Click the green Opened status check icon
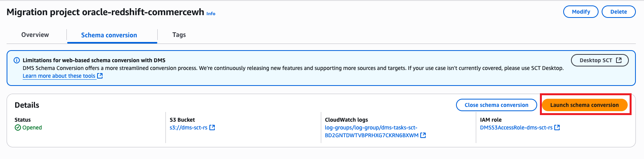This screenshot has height=159, width=644. click(18, 128)
